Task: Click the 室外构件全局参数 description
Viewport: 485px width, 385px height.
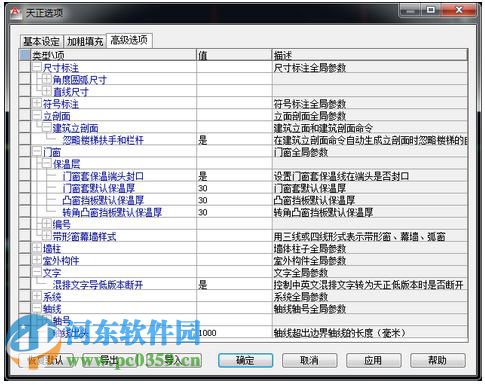Action: (x=310, y=261)
